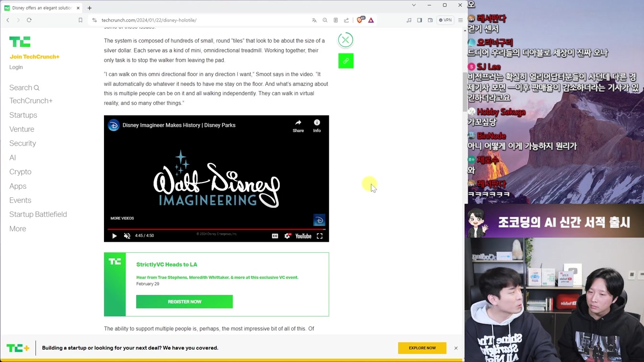Open the tab search chevron in title bar

pyautogui.click(x=414, y=5)
